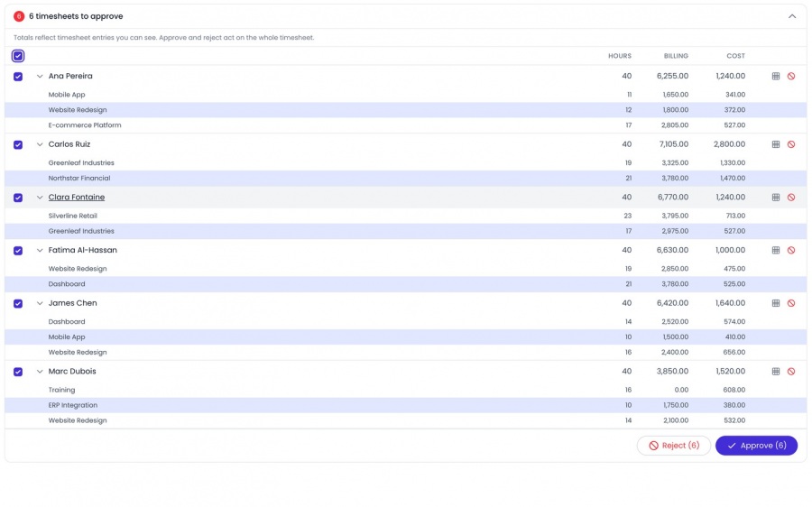
Task: Collapse the timesheets to approve panel
Action: pos(792,16)
